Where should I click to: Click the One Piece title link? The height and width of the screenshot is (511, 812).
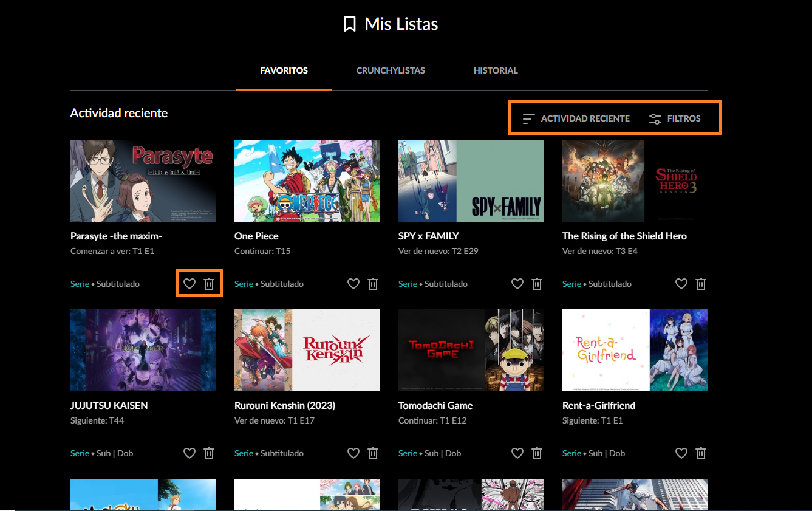[x=256, y=236]
